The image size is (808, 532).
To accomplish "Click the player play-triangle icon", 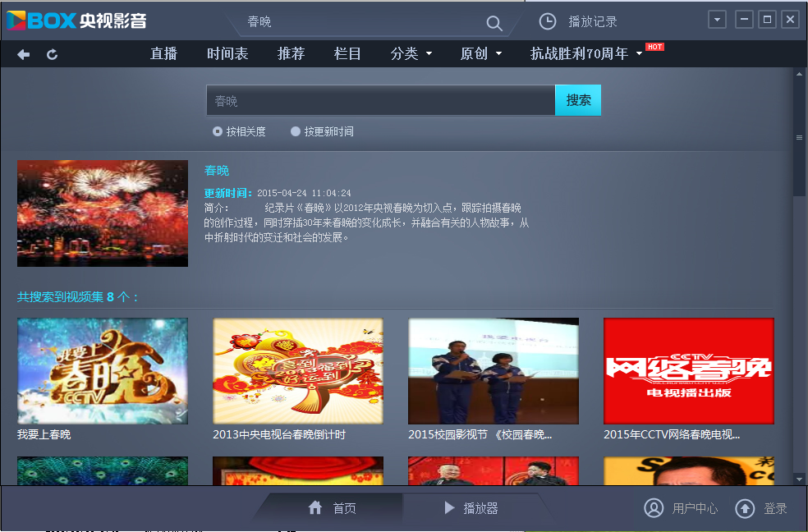I will 449,508.
